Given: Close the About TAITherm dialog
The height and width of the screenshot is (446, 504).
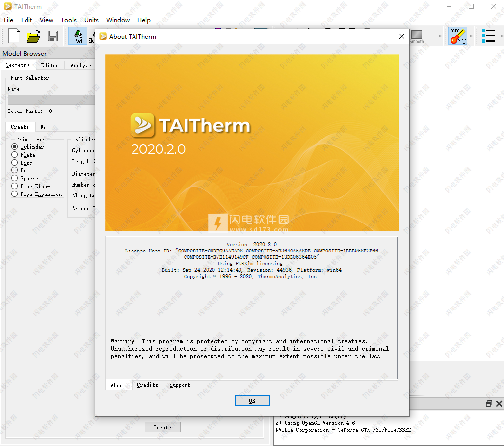Looking at the screenshot, I should pos(402,36).
